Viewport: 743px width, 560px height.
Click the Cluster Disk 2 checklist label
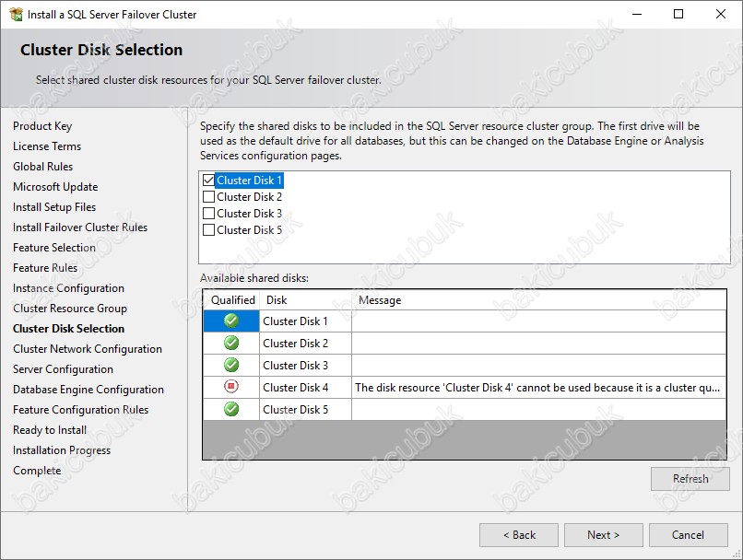point(249,197)
